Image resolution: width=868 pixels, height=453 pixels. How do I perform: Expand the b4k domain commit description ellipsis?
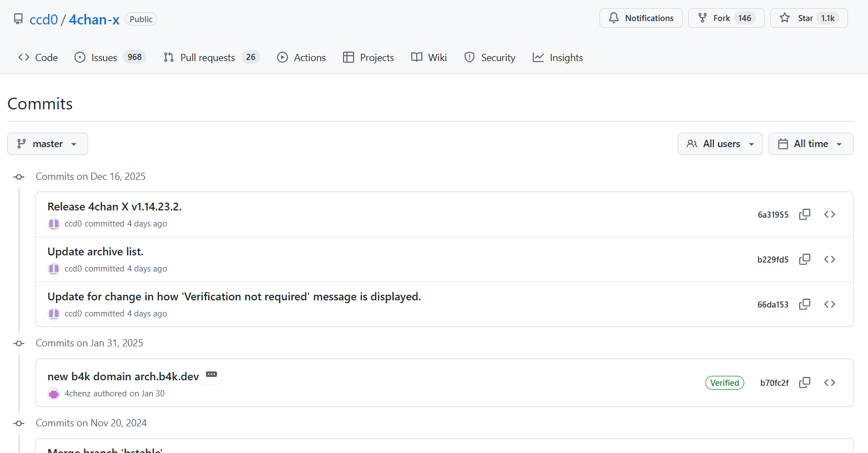coord(211,375)
